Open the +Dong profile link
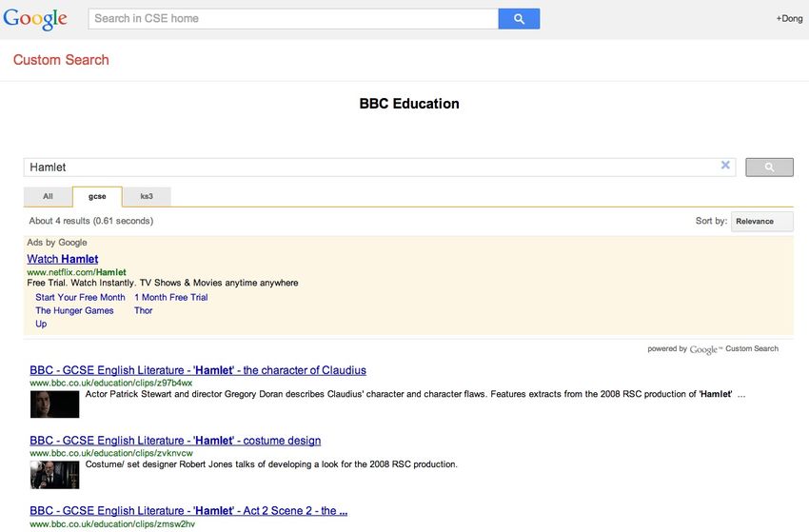The image size is (809, 532). (789, 19)
